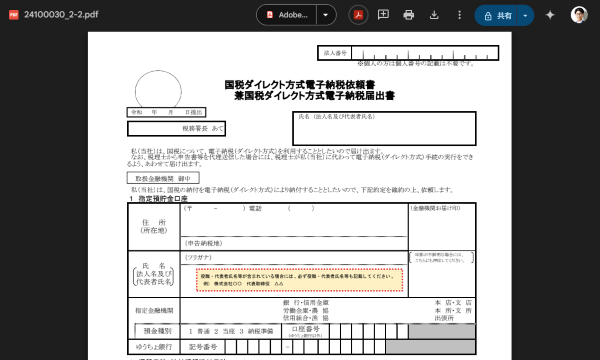Screen dimensions: 600x360
Task: Click the round Adobe Acrobat icon
Action: [x=358, y=15]
